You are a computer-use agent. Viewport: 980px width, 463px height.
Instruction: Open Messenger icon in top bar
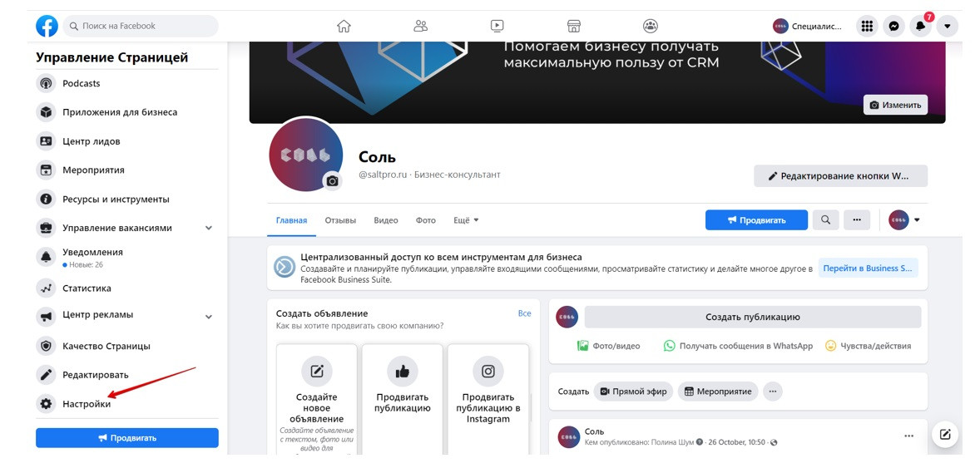pos(893,27)
